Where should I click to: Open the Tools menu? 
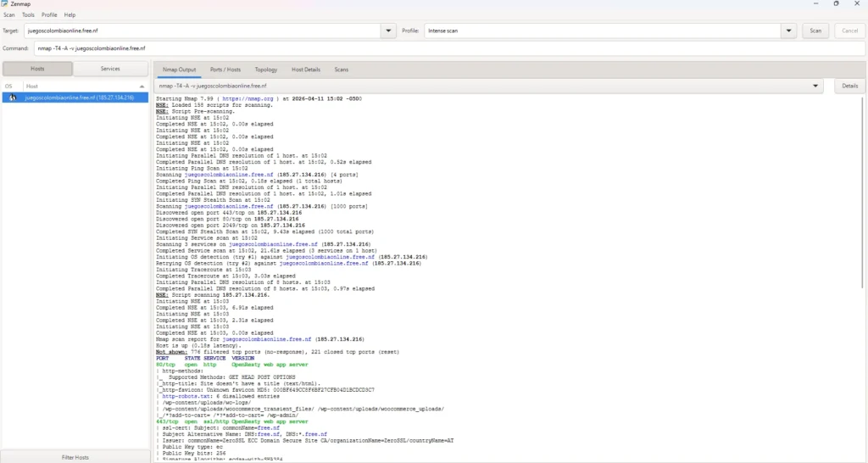click(28, 15)
